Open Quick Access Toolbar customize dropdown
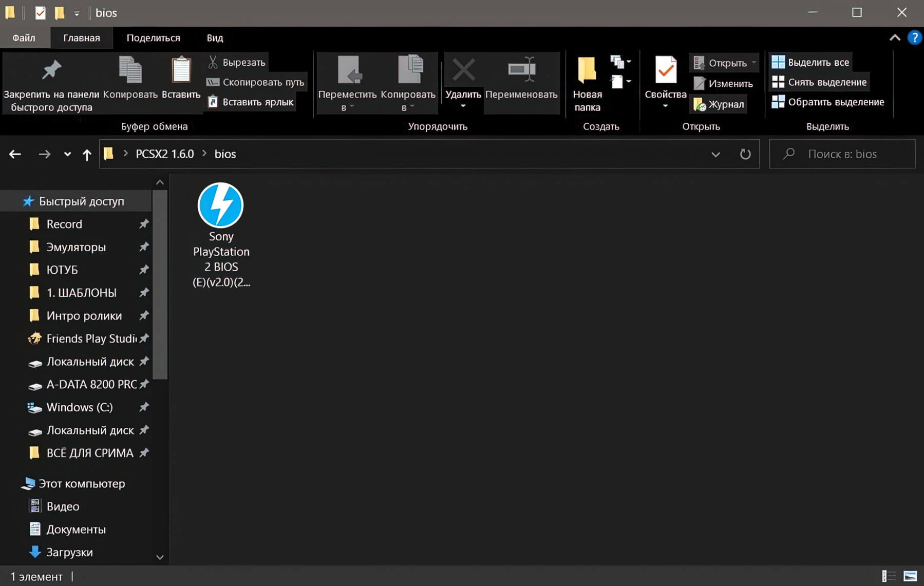The image size is (924, 586). tap(77, 13)
